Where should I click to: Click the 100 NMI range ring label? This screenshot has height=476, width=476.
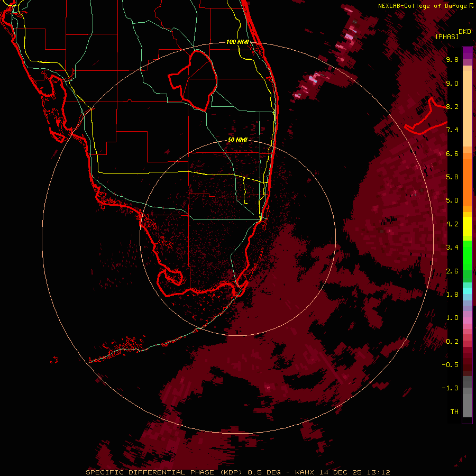pyautogui.click(x=237, y=42)
